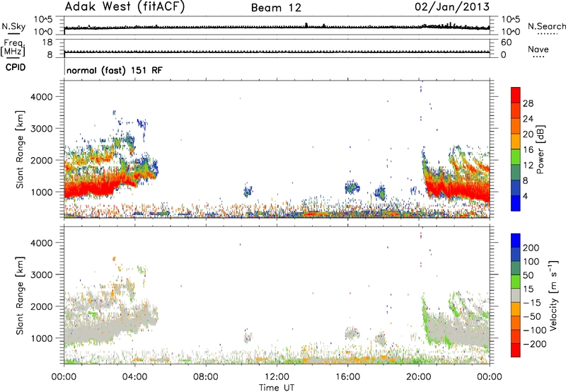This screenshot has width=566, height=392.
Task: Select the Power [dB] colorbar title
Action: [x=541, y=149]
